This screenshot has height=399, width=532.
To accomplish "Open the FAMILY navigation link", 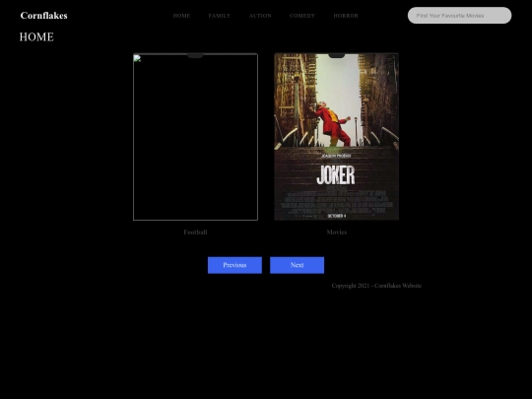I will (x=220, y=16).
